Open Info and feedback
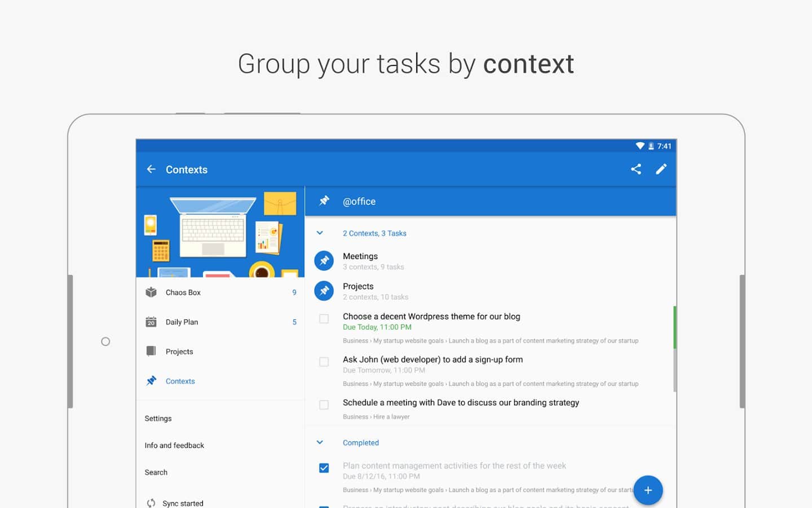 (174, 445)
